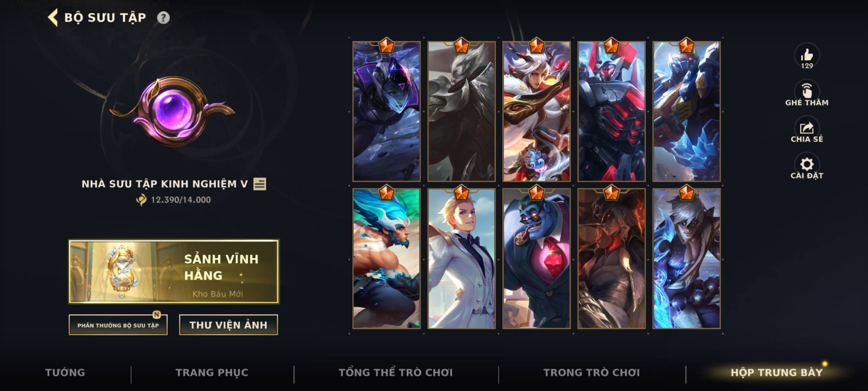Select the white-suited blond champion skin card
The width and height of the screenshot is (868, 391).
pyautogui.click(x=461, y=258)
